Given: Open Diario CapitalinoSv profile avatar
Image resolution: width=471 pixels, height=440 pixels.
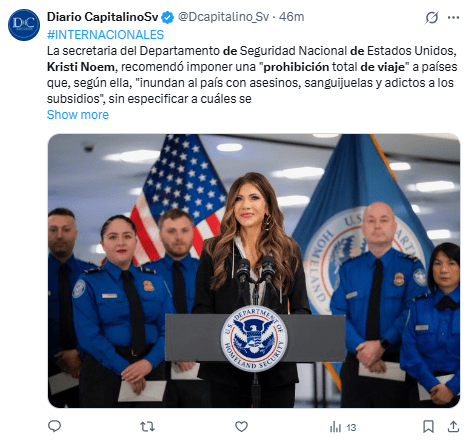Looking at the screenshot, I should coord(24,25).
